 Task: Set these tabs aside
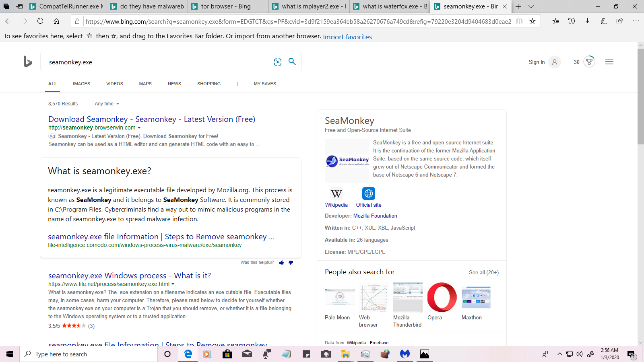pos(19,6)
